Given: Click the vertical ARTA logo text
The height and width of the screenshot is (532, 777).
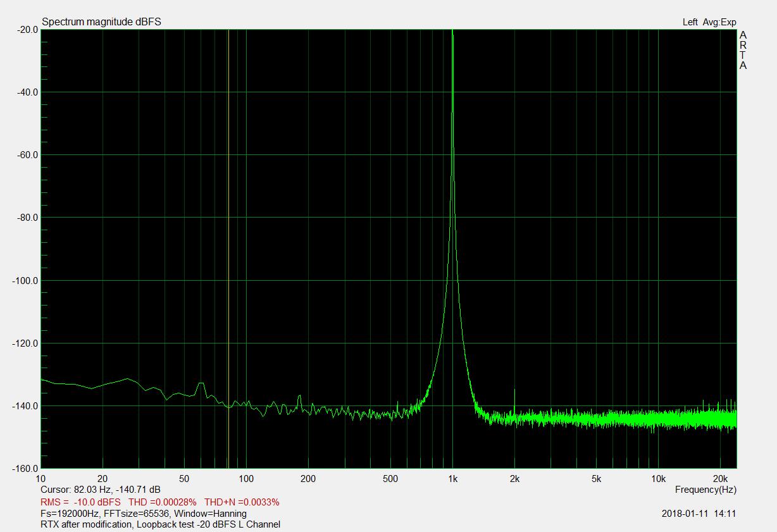Looking at the screenshot, I should coord(743,50).
